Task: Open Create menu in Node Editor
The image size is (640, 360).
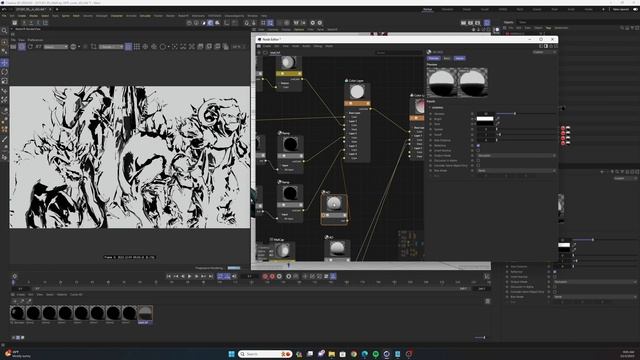Action: (267, 46)
